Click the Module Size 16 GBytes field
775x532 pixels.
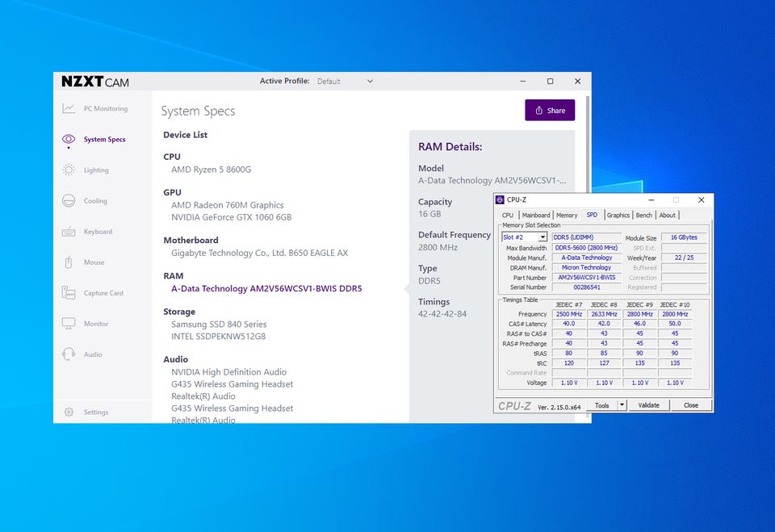(684, 237)
